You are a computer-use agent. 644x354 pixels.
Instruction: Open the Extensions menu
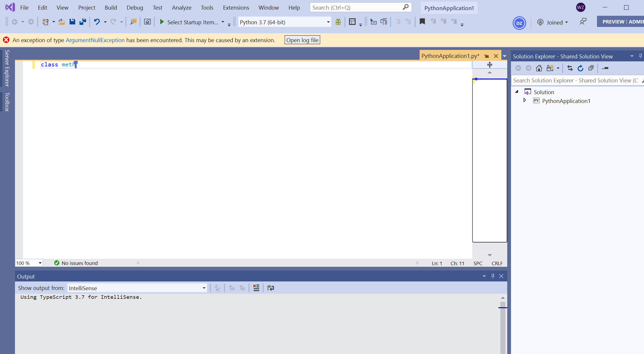(236, 7)
